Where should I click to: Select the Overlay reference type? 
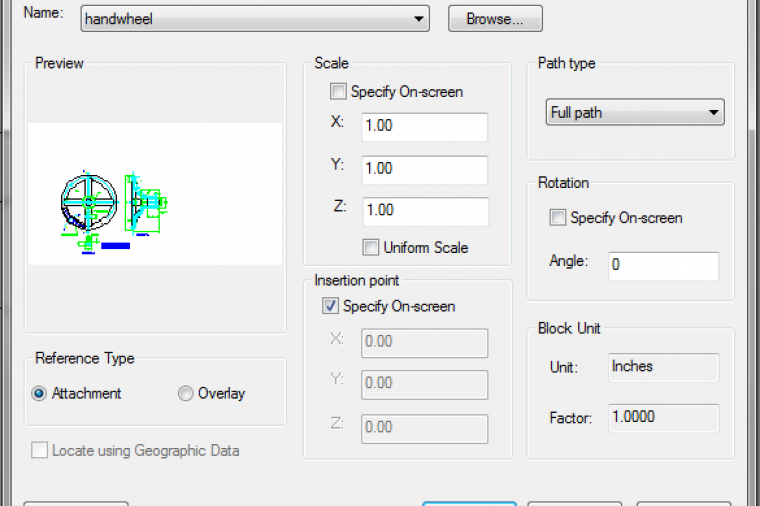tap(185, 394)
